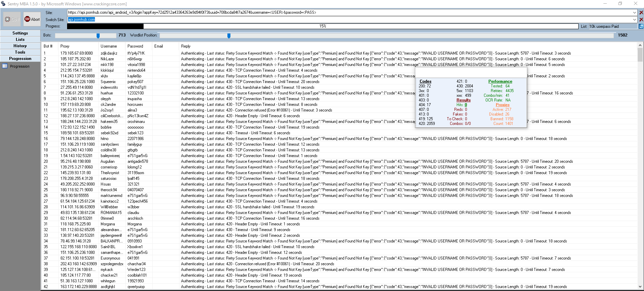Select the proxy cell 179.165.67.69:8080
Screen dimensions: 644x291
pos(76,53)
